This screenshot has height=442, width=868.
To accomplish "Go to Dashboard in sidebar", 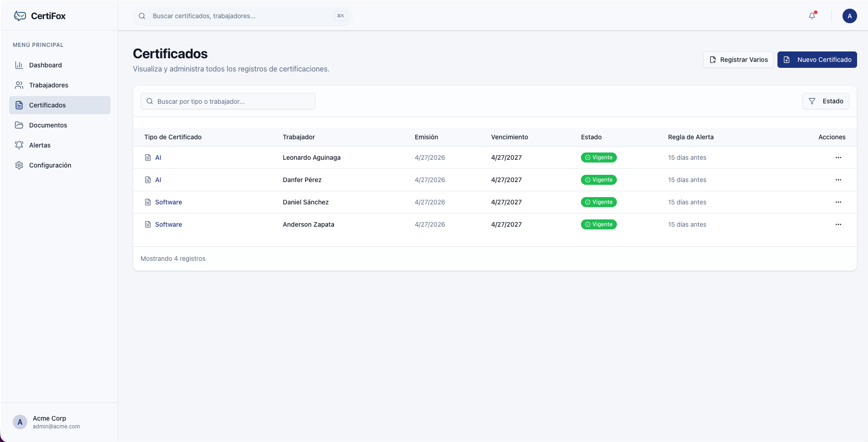I will point(45,65).
